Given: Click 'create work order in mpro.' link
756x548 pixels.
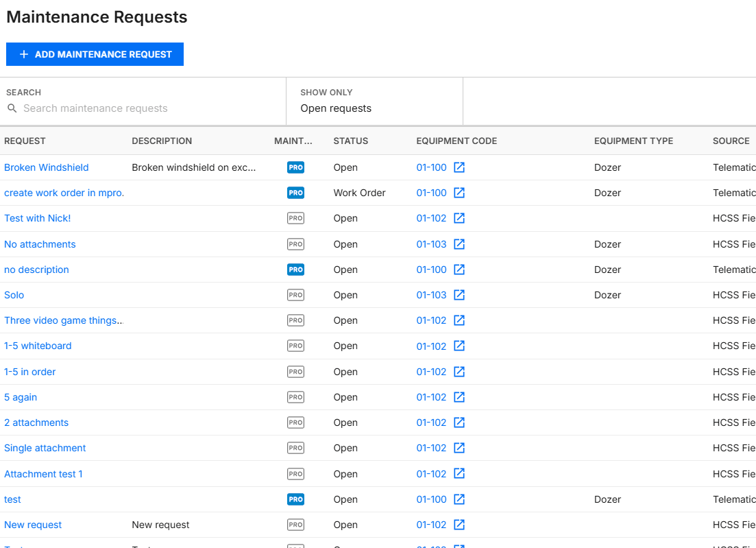Looking at the screenshot, I should pos(64,193).
